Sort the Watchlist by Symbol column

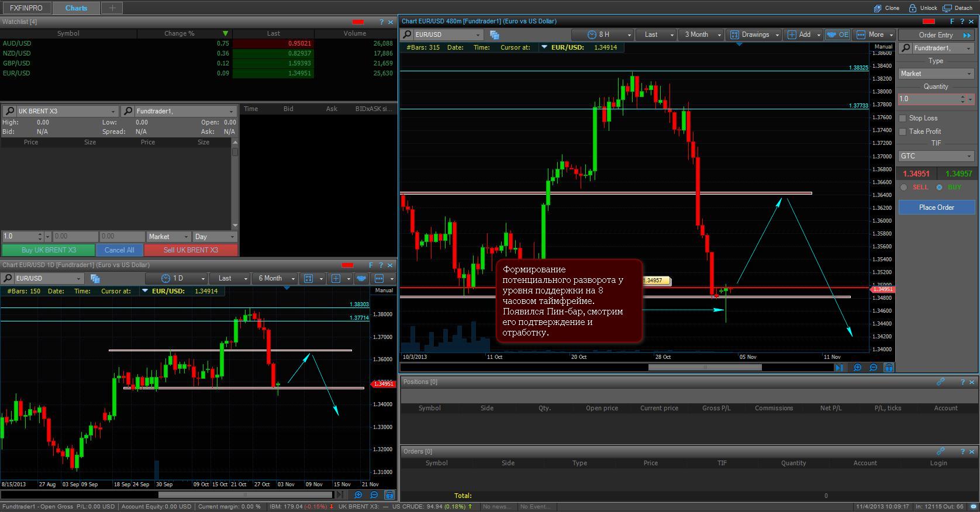point(68,33)
